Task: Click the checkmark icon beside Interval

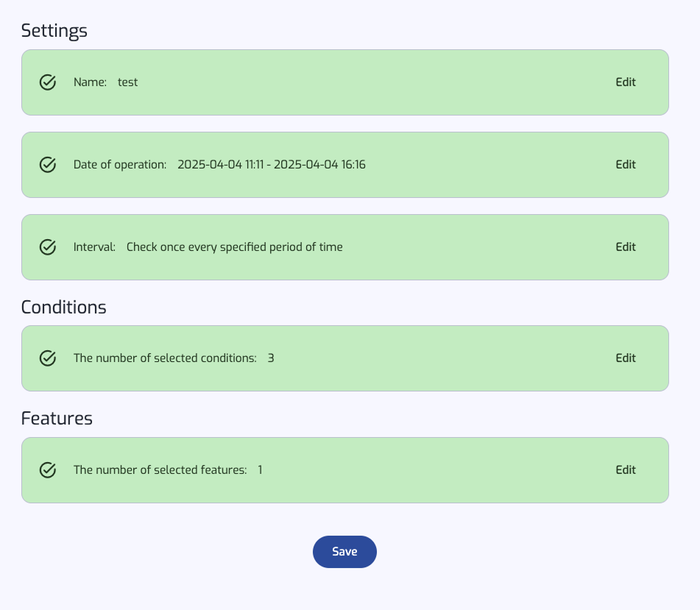Action: [48, 247]
